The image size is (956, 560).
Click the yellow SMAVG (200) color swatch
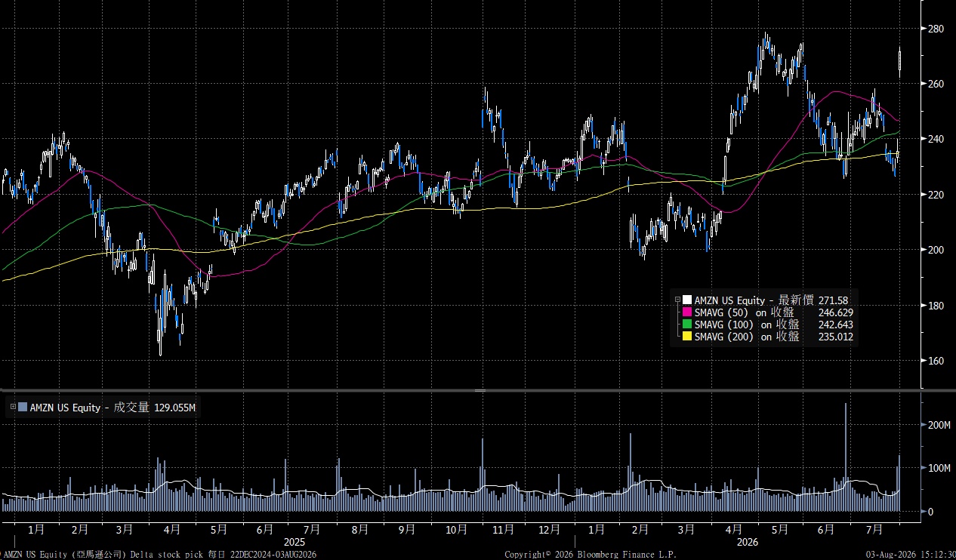pyautogui.click(x=687, y=337)
